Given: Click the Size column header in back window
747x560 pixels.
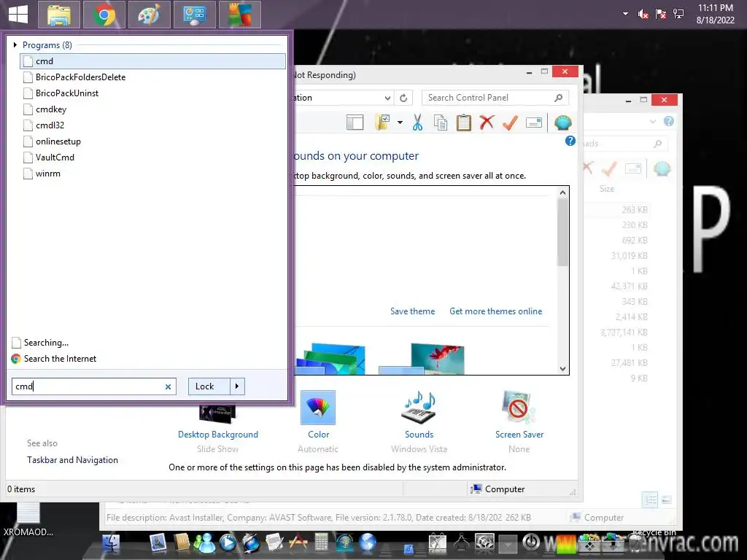Looking at the screenshot, I should click(x=606, y=189).
